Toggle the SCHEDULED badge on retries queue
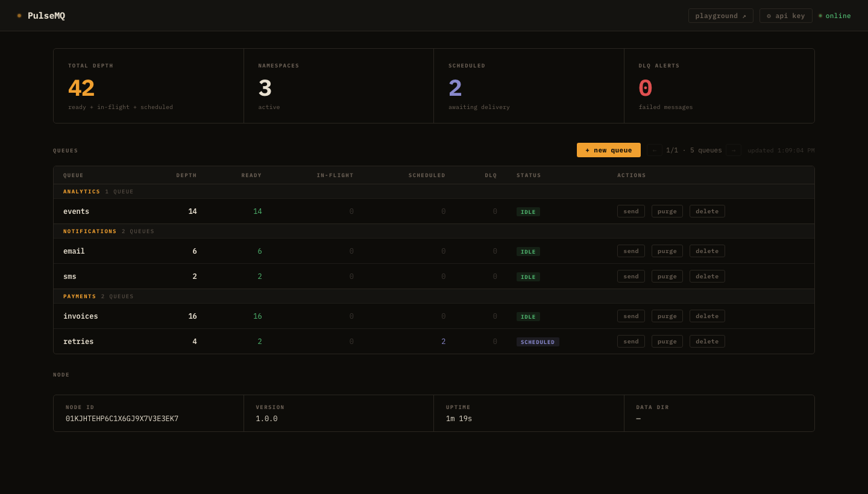 538,342
